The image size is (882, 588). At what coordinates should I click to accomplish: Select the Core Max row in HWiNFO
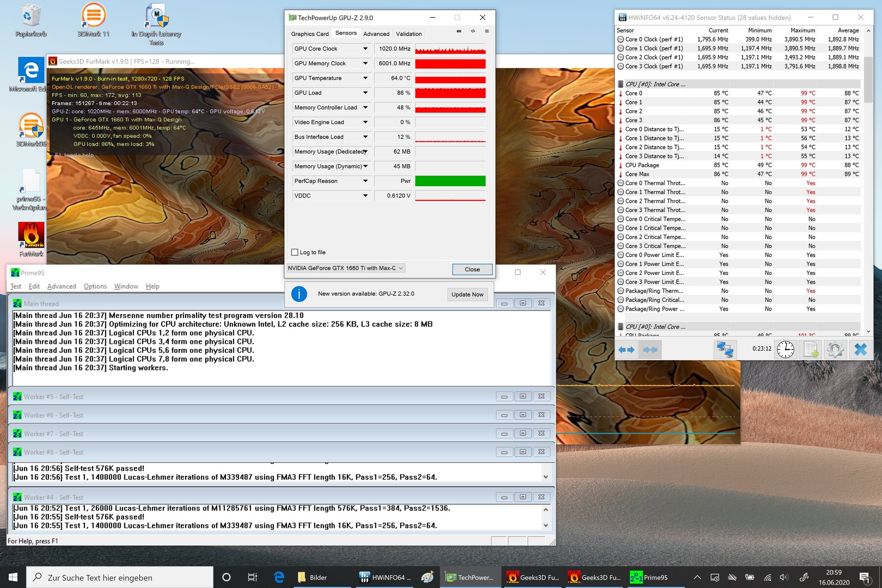738,174
